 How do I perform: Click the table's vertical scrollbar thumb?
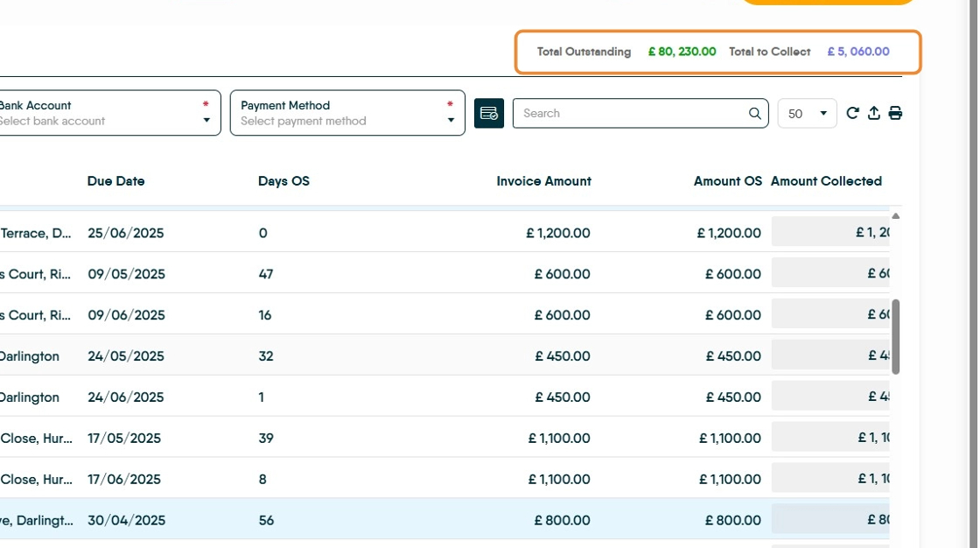895,337
